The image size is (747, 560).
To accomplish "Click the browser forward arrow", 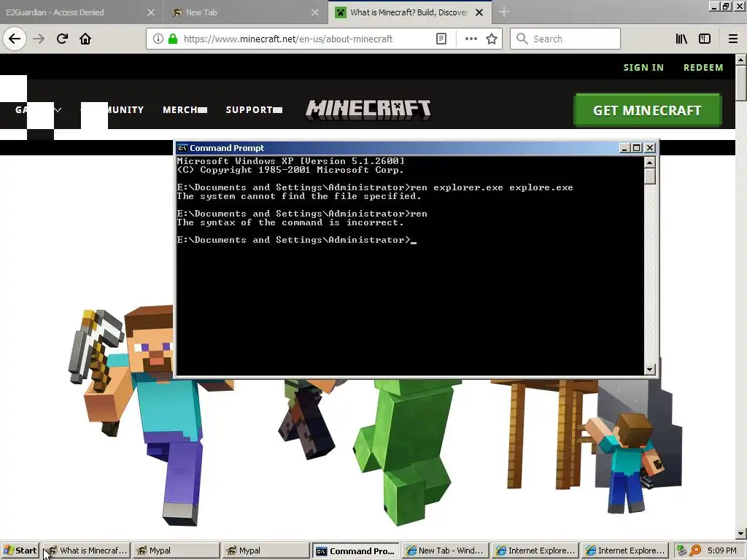I will point(39,39).
